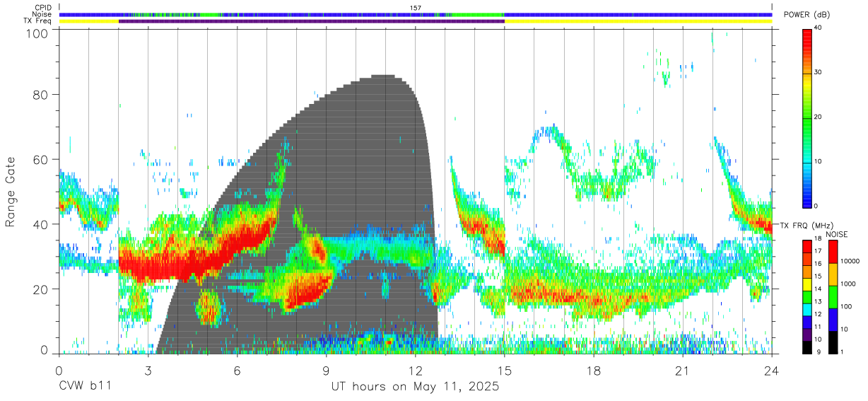Viewport: 868px width, 401px height.
Task: Click the CPID label at top left
Action: 42,8
